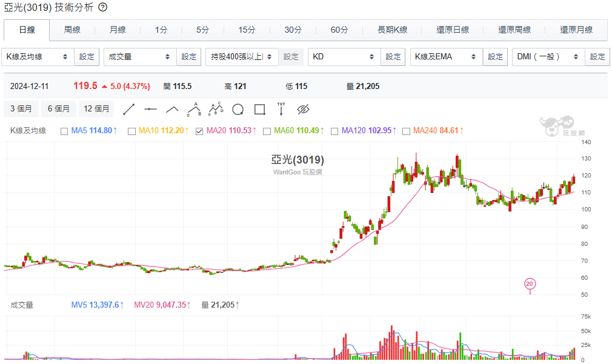Switch to the 週線 weekly tab
Screen dimensions: 612x364
point(72,30)
